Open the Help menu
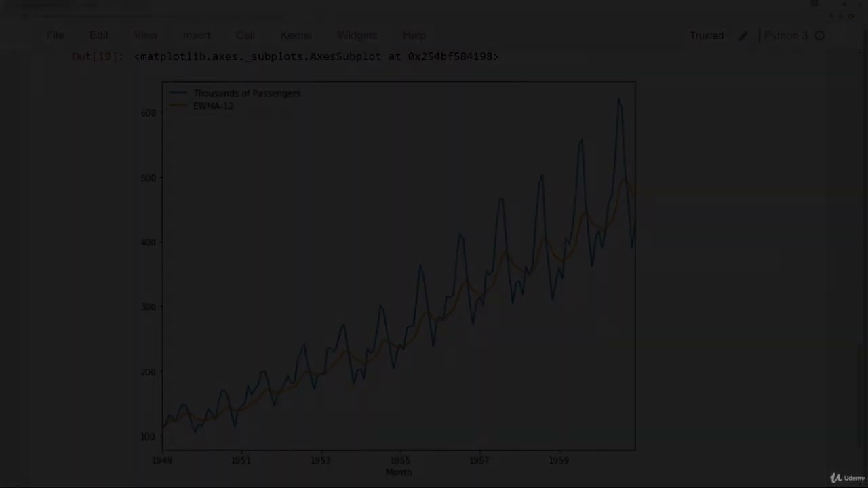Screen dimensions: 868x488 (x=414, y=35)
